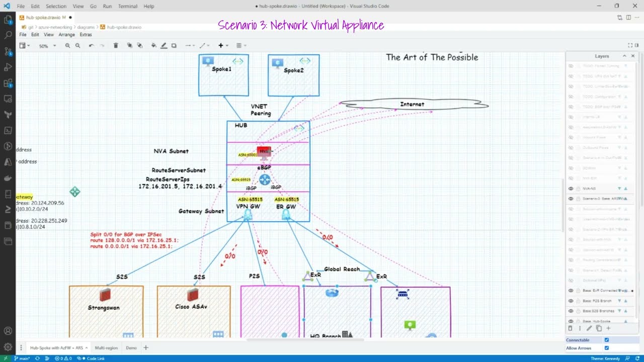The image size is (644, 362).
Task: Hide the Base: ExR Connected Branch layer
Action: tap(571, 291)
